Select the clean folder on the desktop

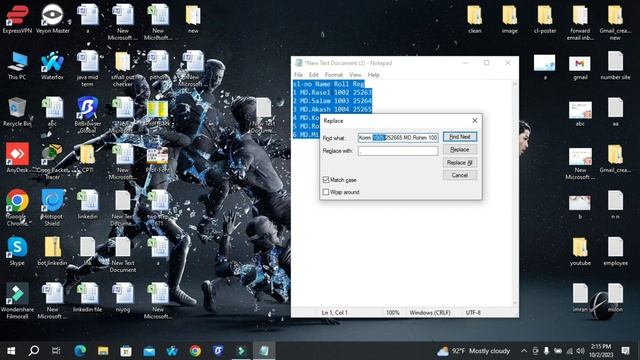coord(475,19)
